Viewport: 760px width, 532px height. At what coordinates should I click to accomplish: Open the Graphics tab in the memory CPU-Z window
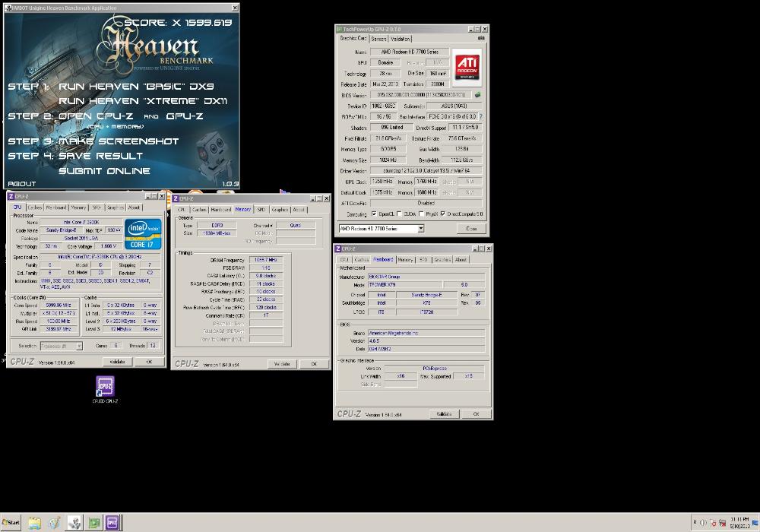point(280,210)
